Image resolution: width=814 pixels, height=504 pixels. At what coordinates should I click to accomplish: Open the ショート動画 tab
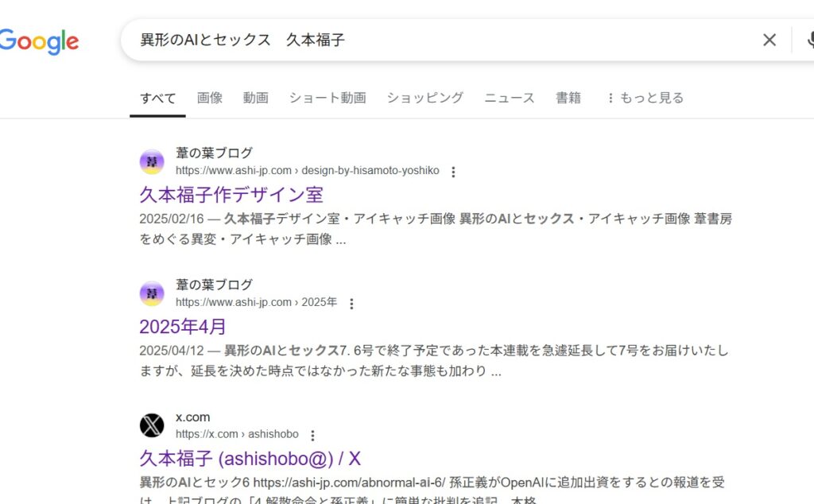click(328, 98)
